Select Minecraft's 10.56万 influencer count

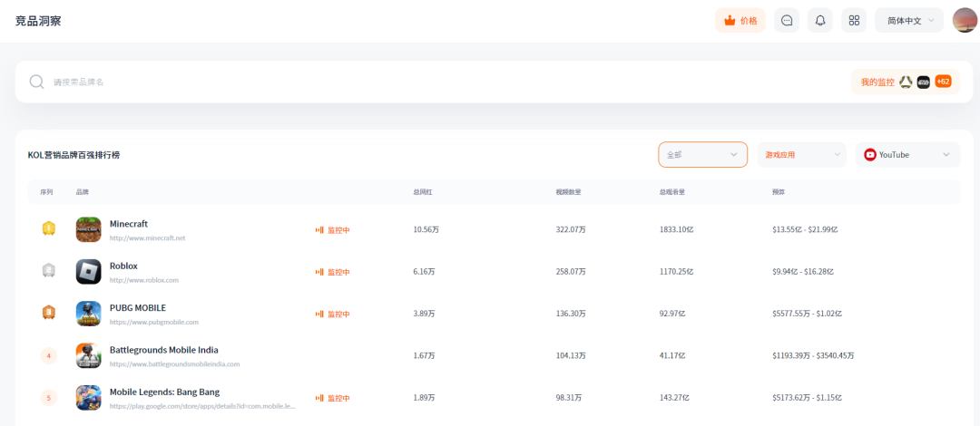pyautogui.click(x=426, y=230)
